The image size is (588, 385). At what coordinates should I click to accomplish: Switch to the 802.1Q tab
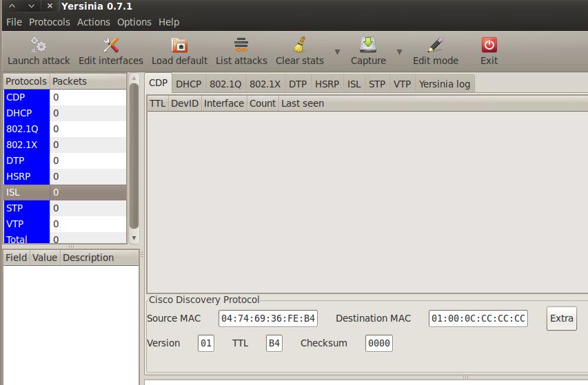tap(225, 84)
